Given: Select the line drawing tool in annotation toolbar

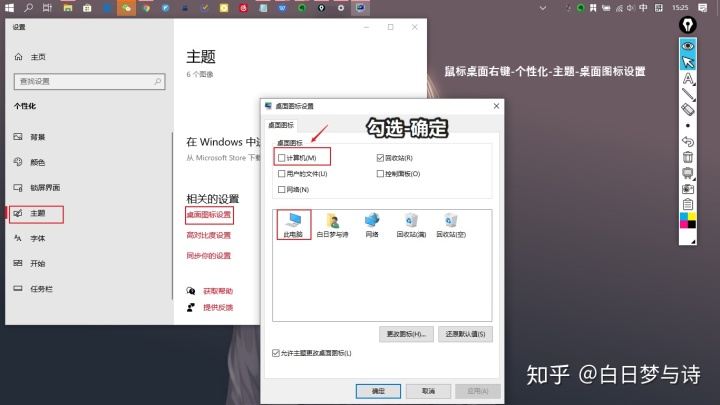Looking at the screenshot, I should coord(687,95).
